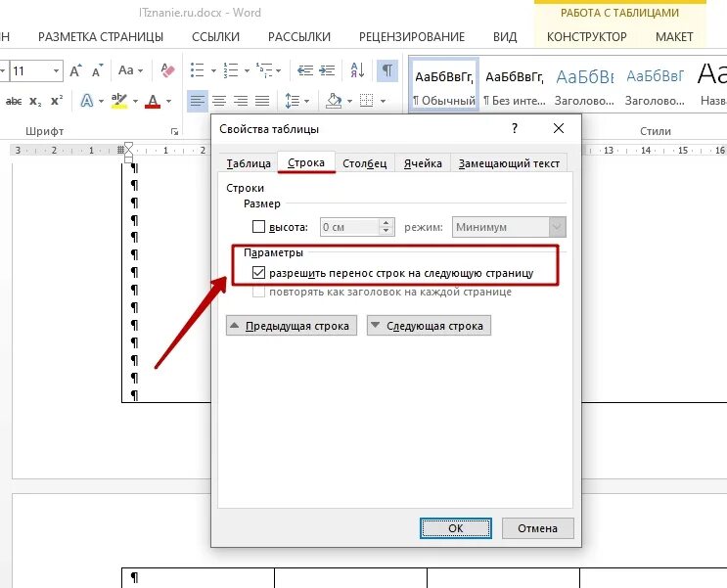Open help in table properties dialog

coord(515,128)
